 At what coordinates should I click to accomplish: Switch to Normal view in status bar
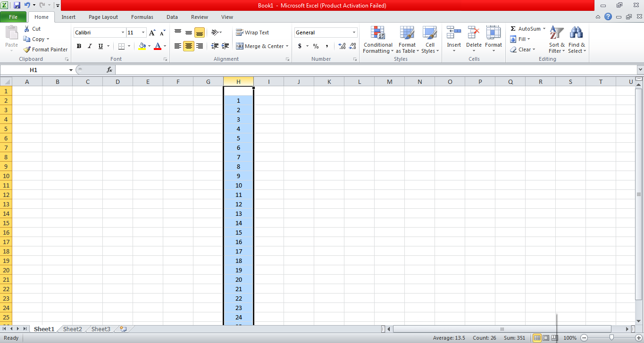(537, 338)
